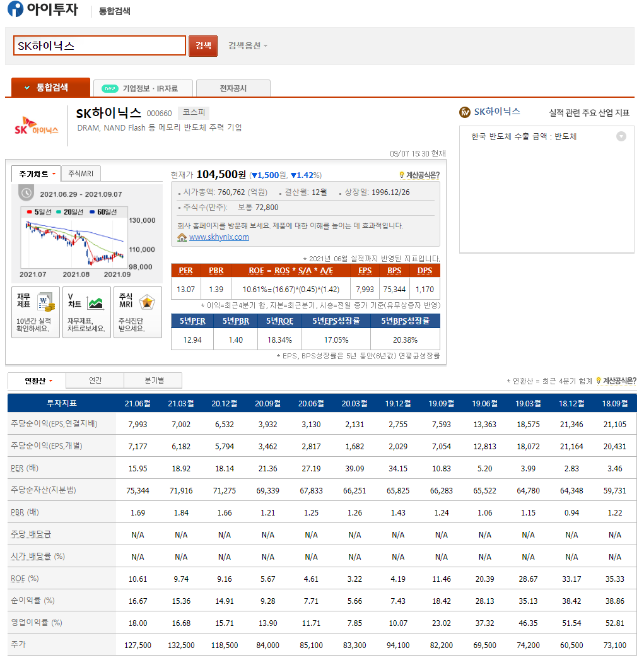Switch to the 통합검색 tab
The image size is (644, 660).
click(x=50, y=88)
